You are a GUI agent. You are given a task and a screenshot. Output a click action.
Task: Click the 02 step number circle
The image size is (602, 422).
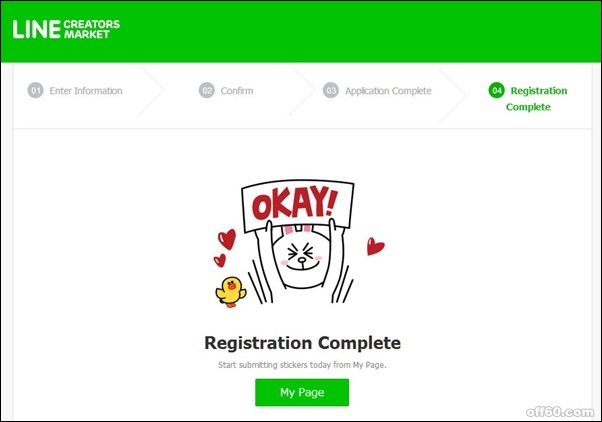[x=207, y=91]
